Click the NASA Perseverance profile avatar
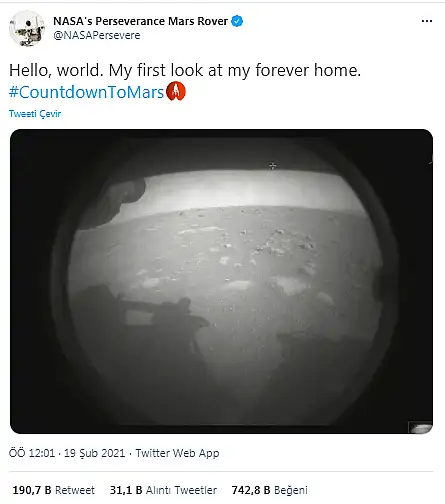Screen dimensions: 445x504 pos(27,28)
